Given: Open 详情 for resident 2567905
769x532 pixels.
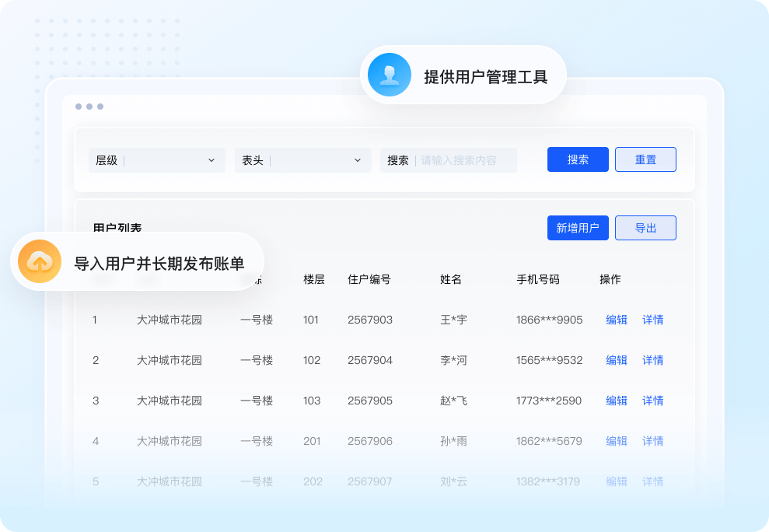Looking at the screenshot, I should [x=653, y=401].
